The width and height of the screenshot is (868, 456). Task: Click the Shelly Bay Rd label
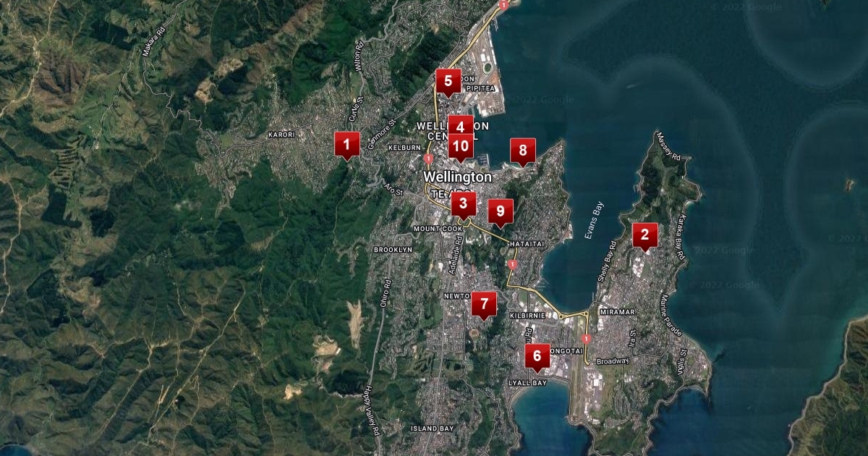pyautogui.click(x=606, y=262)
